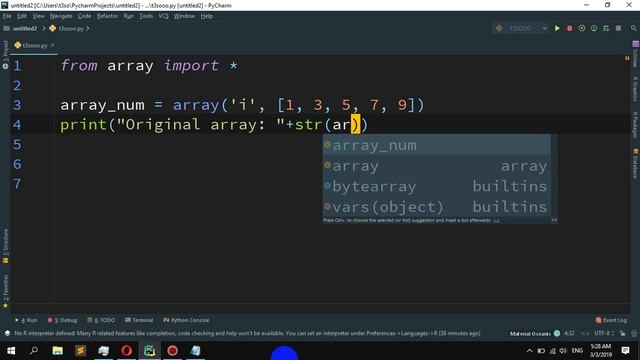The image size is (640, 360).
Task: Open Search Everywhere magnifier icon
Action: coord(633,28)
